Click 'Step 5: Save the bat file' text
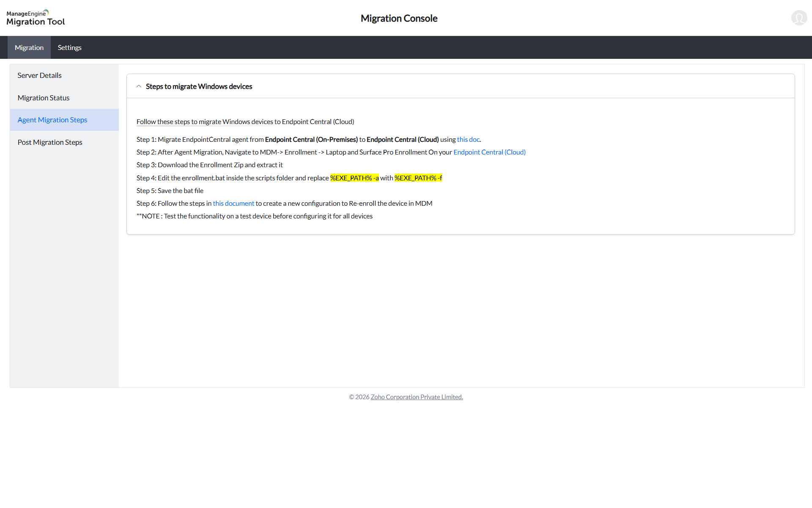Screen dimensions: 812x508 tap(170, 190)
